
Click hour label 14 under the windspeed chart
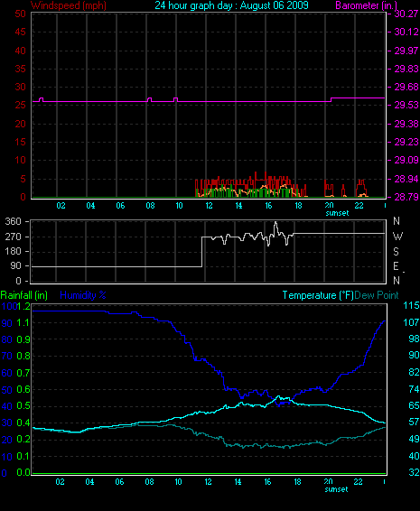click(238, 206)
